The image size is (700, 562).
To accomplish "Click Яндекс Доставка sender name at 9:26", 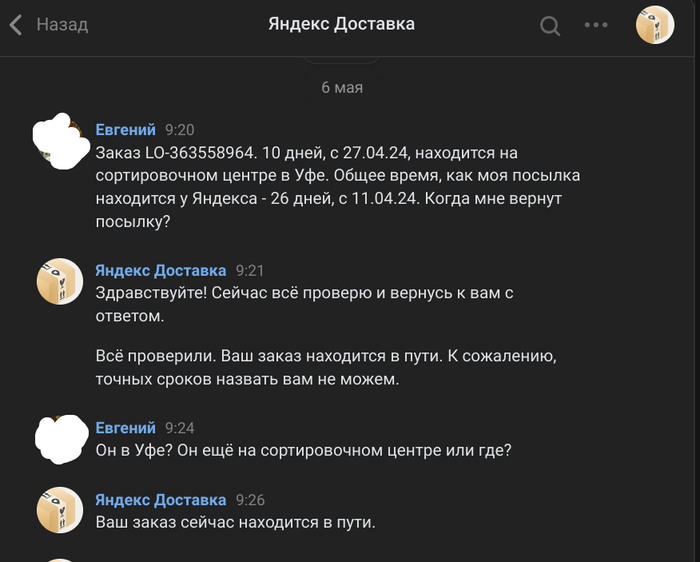I will (x=160, y=499).
